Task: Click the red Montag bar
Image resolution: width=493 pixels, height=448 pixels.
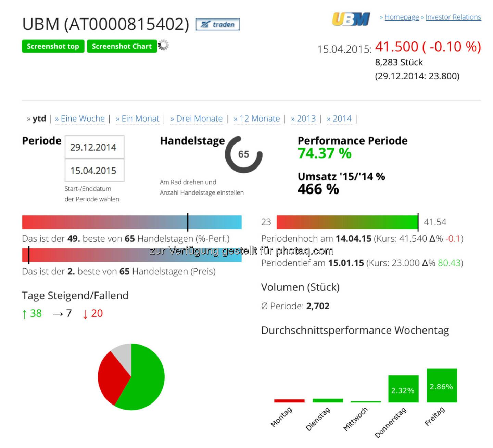Action: click(x=289, y=401)
